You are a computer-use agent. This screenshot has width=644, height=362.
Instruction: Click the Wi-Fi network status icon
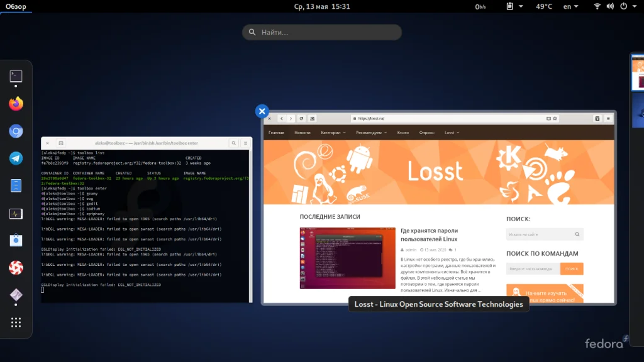coord(597,6)
